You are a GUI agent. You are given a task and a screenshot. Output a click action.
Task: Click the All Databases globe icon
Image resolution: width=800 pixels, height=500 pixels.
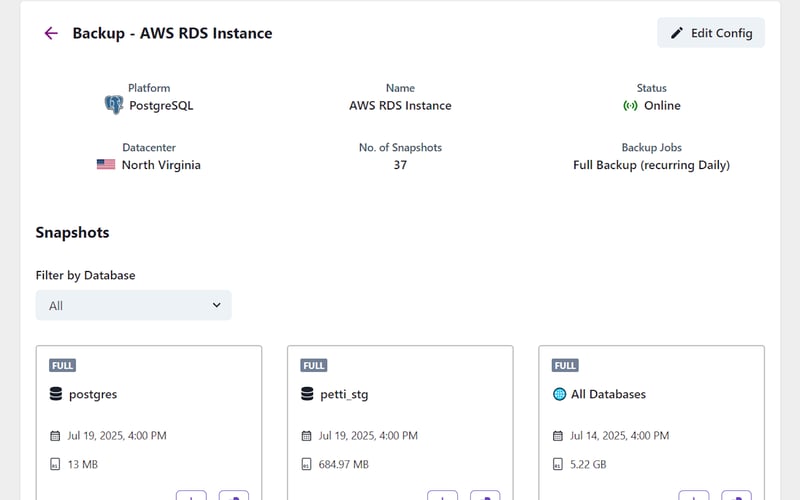coord(559,394)
